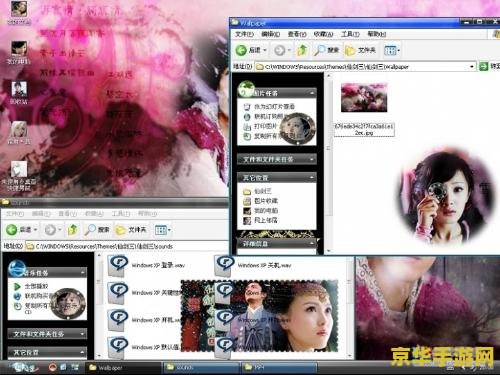Click Back arrow in sounds window toolbar

[x=12, y=230]
